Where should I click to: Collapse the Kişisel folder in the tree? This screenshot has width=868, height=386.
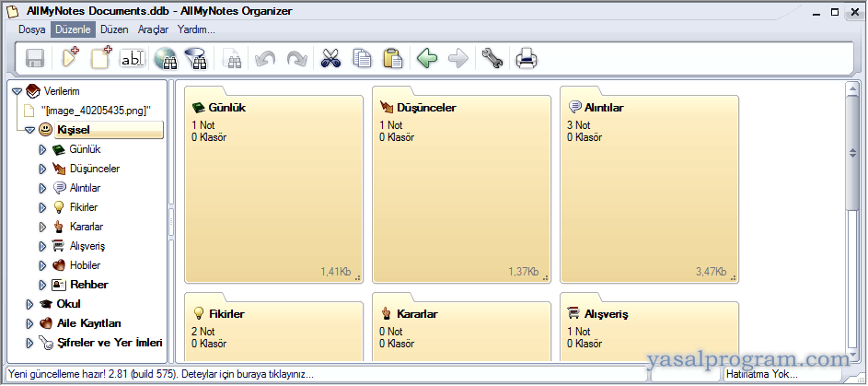click(x=29, y=130)
